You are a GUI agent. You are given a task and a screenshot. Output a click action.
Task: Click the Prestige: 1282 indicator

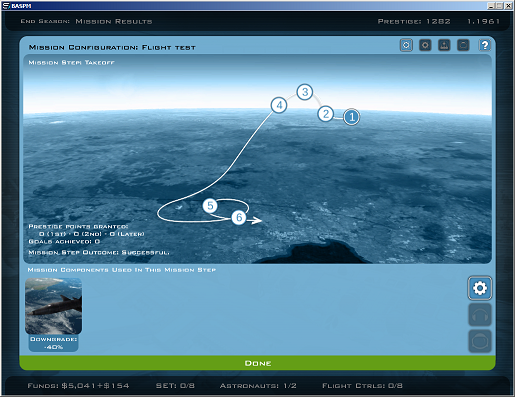[414, 21]
